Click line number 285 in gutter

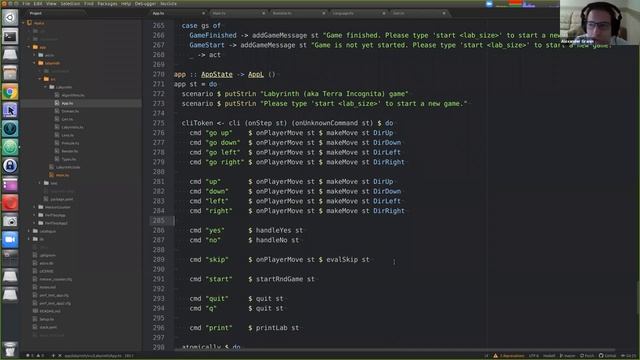158,220
